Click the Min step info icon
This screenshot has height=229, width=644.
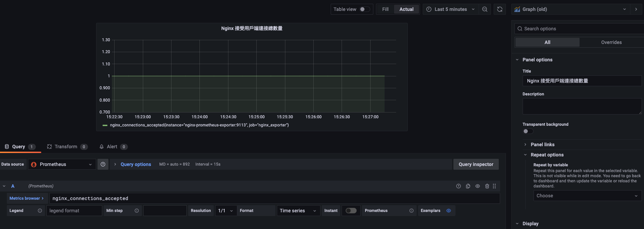(x=137, y=211)
